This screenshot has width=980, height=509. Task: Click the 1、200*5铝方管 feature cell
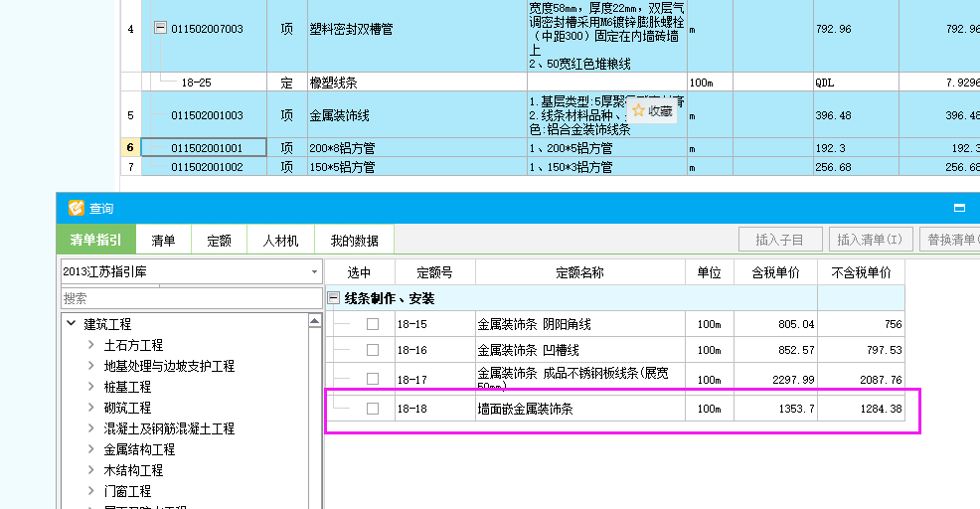(607, 148)
